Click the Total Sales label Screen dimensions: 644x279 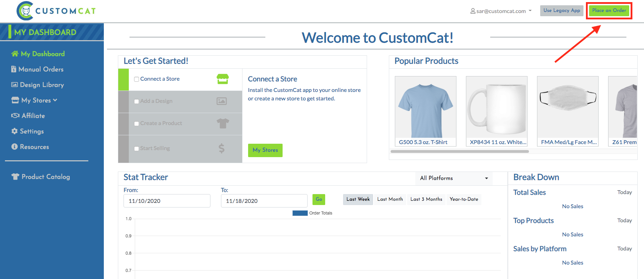coord(529,192)
